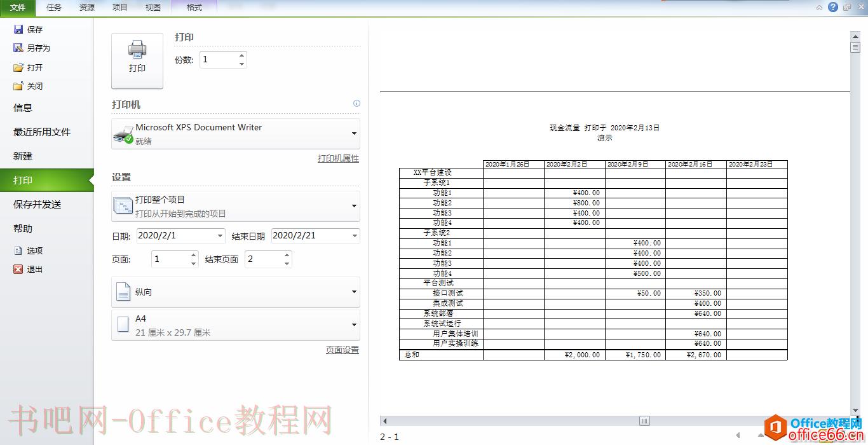Click the 系统部署 row label in preview

(438, 313)
